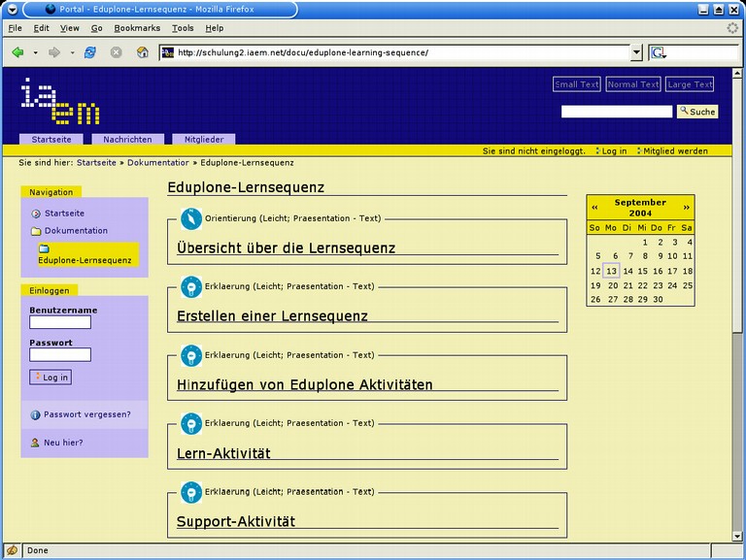Viewport: 746px width, 560px height.
Task: Click the Benutzername input field
Action: point(60,322)
